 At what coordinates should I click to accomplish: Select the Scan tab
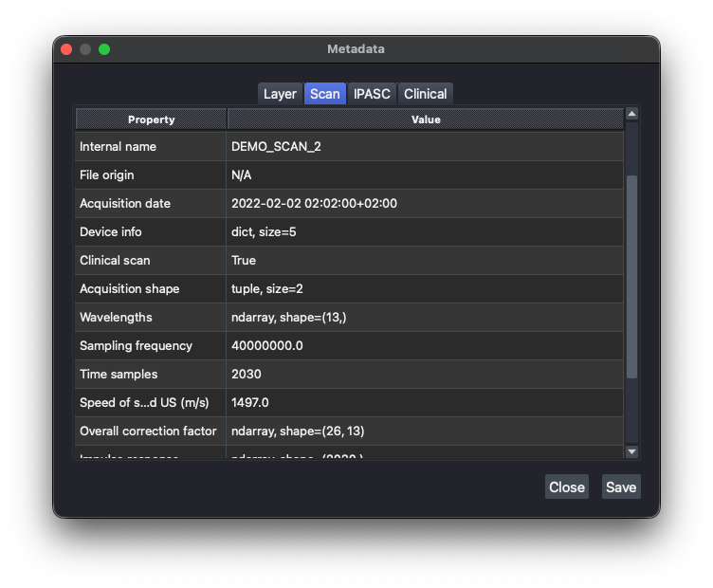point(324,94)
